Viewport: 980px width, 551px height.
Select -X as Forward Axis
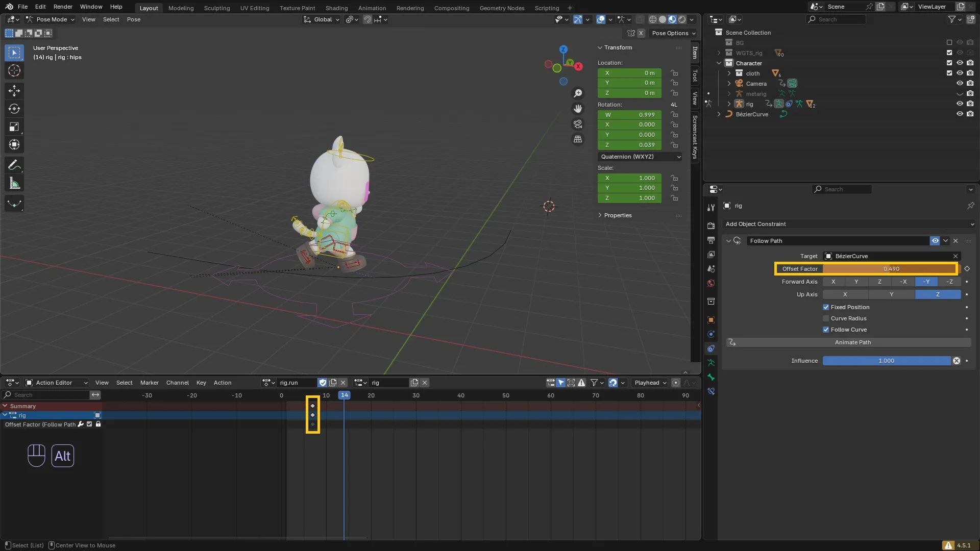pos(903,282)
